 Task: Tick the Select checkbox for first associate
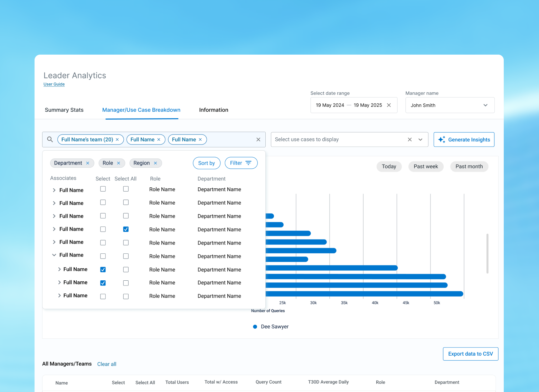103,189
